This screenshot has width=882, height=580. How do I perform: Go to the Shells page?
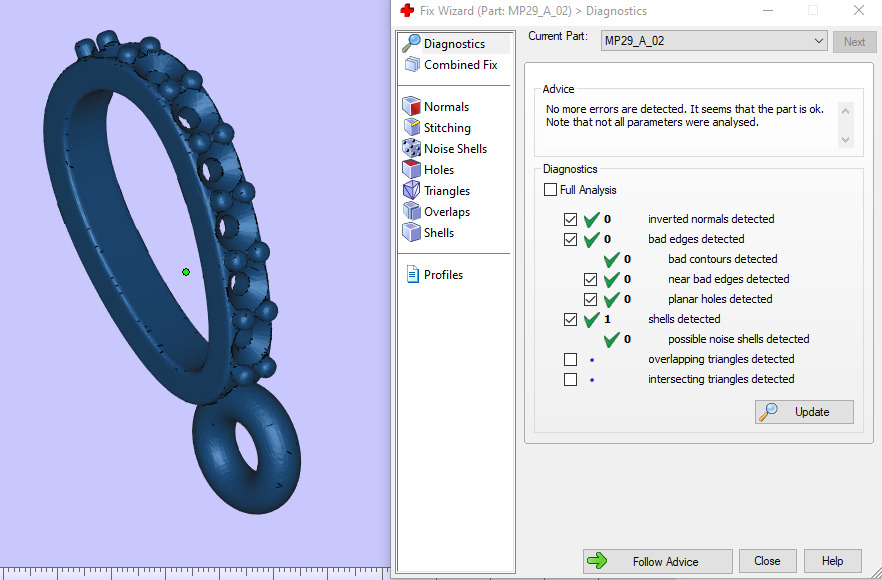(439, 232)
